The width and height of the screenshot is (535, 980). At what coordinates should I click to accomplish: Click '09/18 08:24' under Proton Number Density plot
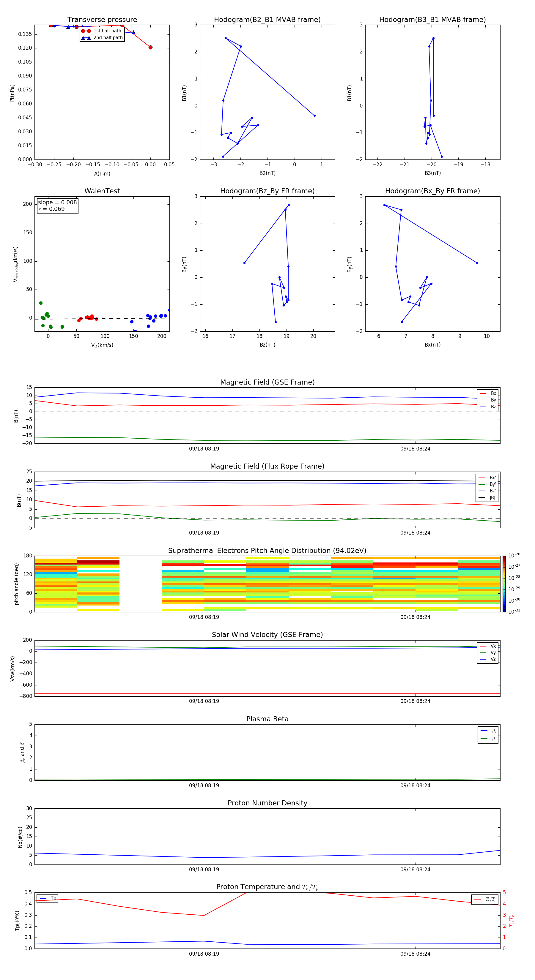click(x=415, y=869)
